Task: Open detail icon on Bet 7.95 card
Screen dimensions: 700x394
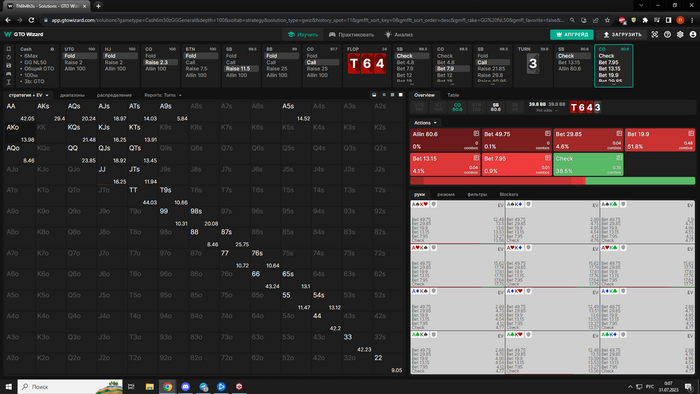Action: coord(547,158)
